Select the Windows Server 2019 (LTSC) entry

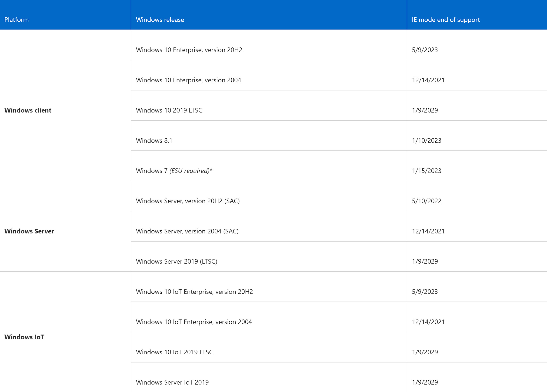tap(177, 261)
